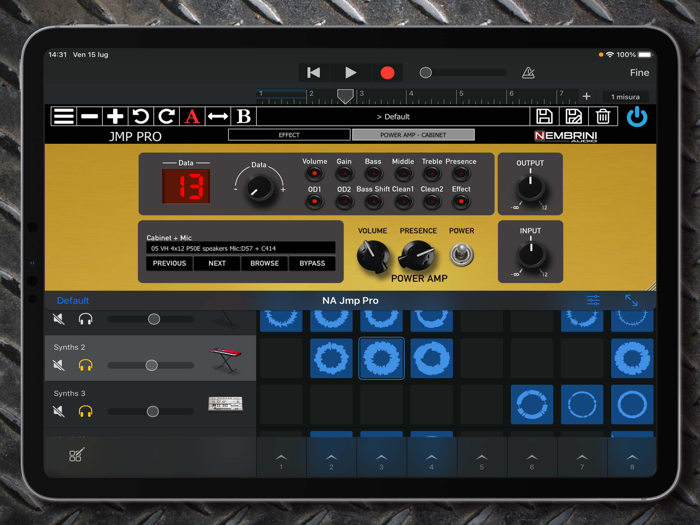Image resolution: width=700 pixels, height=525 pixels.
Task: Toggle the Effect LED button
Action: pos(461,201)
